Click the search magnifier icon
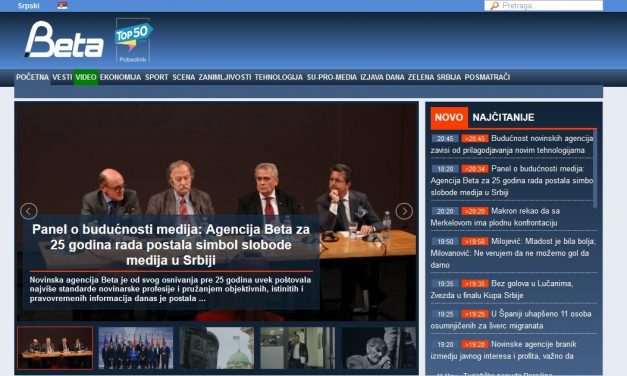This screenshot has width=627, height=376. [x=495, y=6]
